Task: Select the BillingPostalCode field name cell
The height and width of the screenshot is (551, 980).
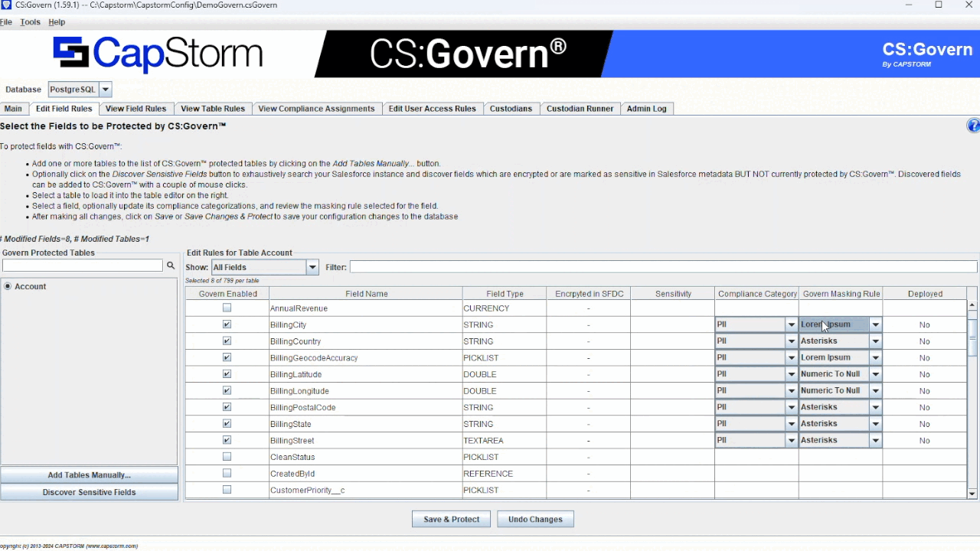Action: (x=366, y=407)
